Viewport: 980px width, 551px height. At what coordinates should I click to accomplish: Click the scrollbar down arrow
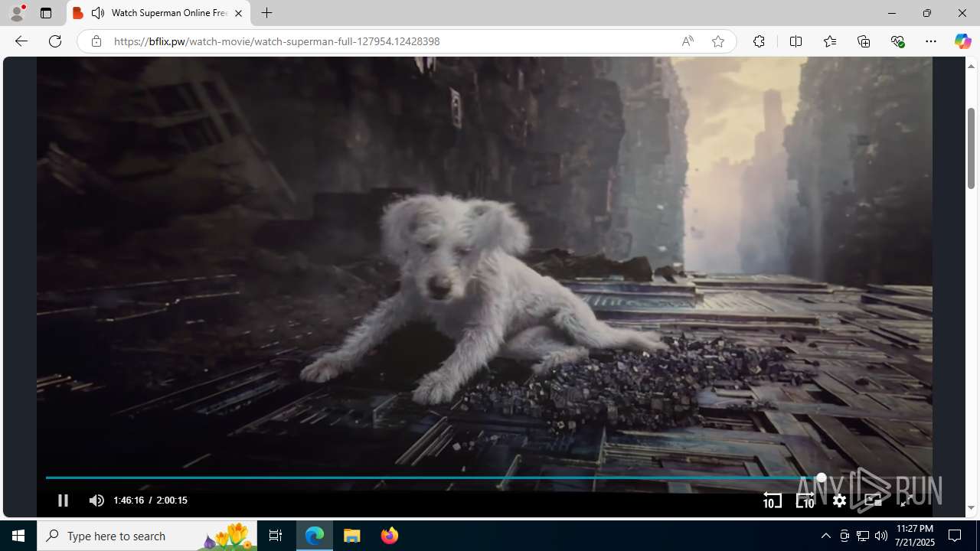(x=971, y=508)
